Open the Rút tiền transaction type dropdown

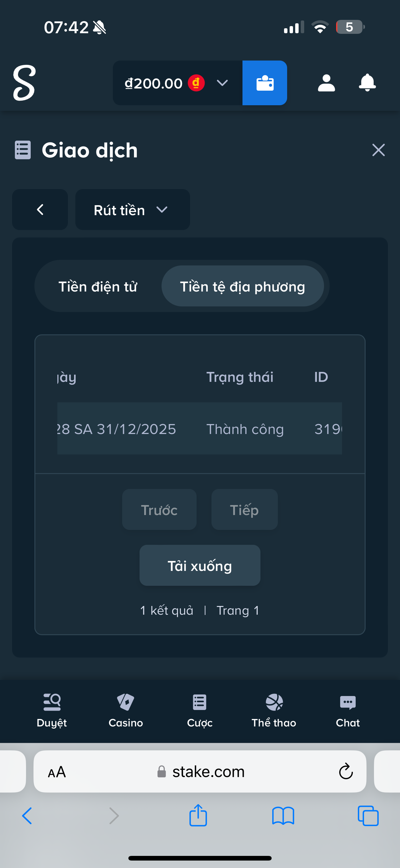(x=133, y=210)
